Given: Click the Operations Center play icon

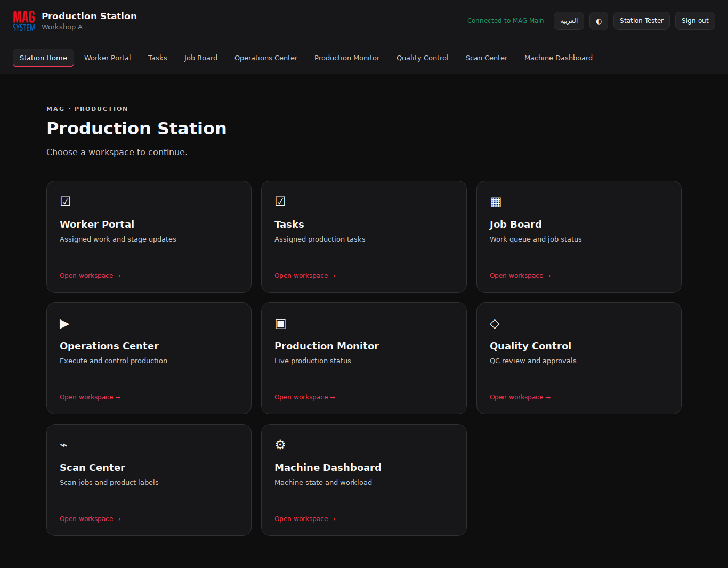Looking at the screenshot, I should (64, 324).
